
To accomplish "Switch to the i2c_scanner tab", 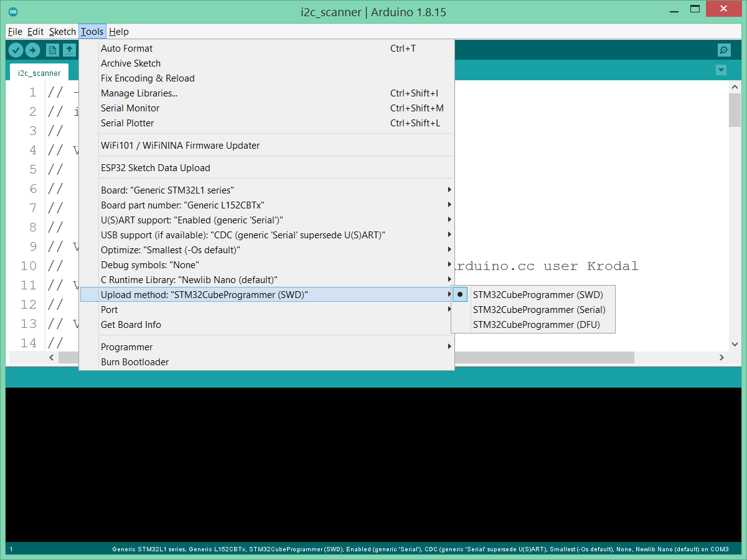I will pyautogui.click(x=39, y=73).
